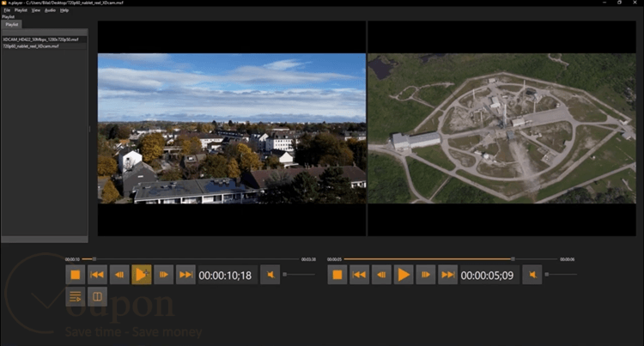This screenshot has width=644, height=346.
Task: Open the File menu
Action: pyautogui.click(x=7, y=10)
